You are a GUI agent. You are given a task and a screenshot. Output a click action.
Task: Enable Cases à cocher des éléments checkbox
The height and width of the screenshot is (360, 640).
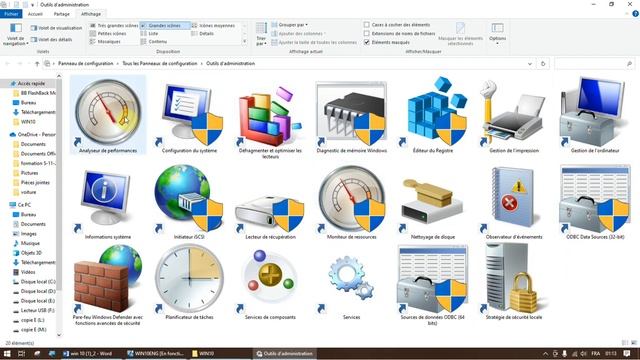(367, 24)
